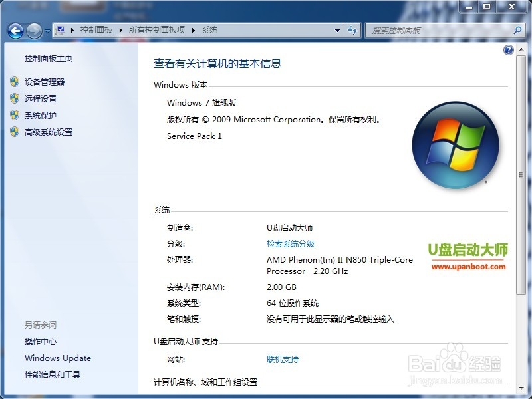
Task: Click the shield icon beside 设备管理器
Action: click(15, 82)
